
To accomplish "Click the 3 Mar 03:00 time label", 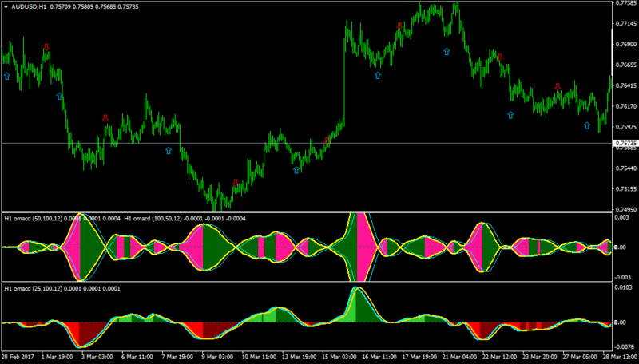I will 97,357.
